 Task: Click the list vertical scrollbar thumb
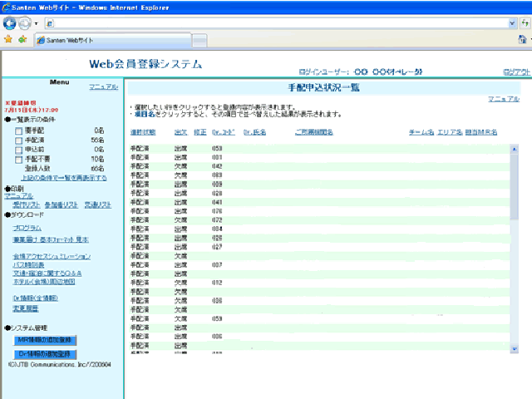(514, 186)
